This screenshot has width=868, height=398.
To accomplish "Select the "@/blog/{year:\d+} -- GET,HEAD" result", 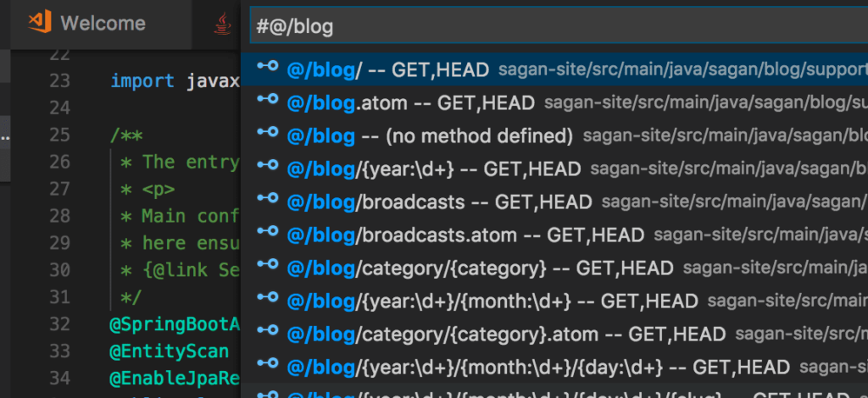I will click(x=432, y=169).
